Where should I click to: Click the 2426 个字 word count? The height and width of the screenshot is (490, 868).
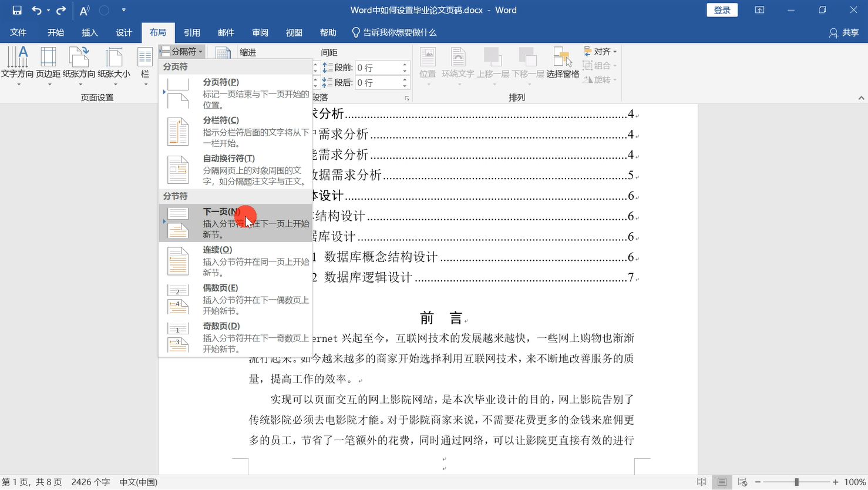tap(90, 482)
